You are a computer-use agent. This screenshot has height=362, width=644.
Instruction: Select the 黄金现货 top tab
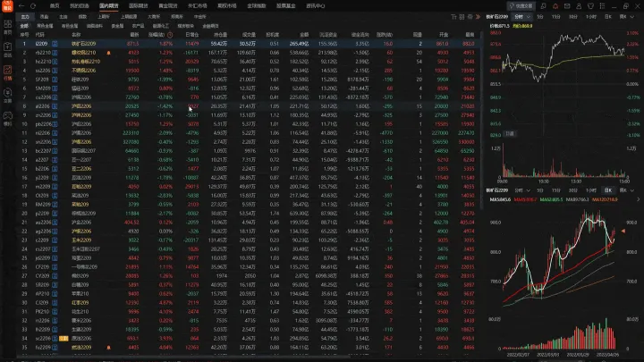[167, 5]
